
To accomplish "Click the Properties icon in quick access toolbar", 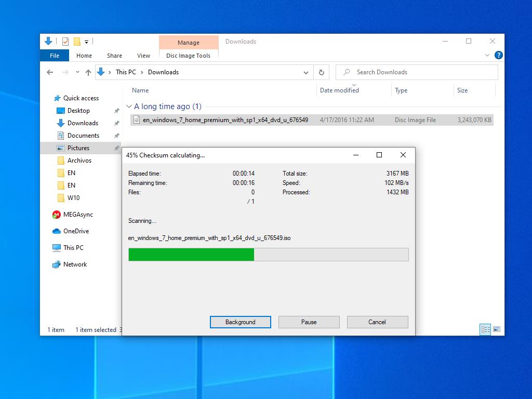I will pyautogui.click(x=65, y=42).
